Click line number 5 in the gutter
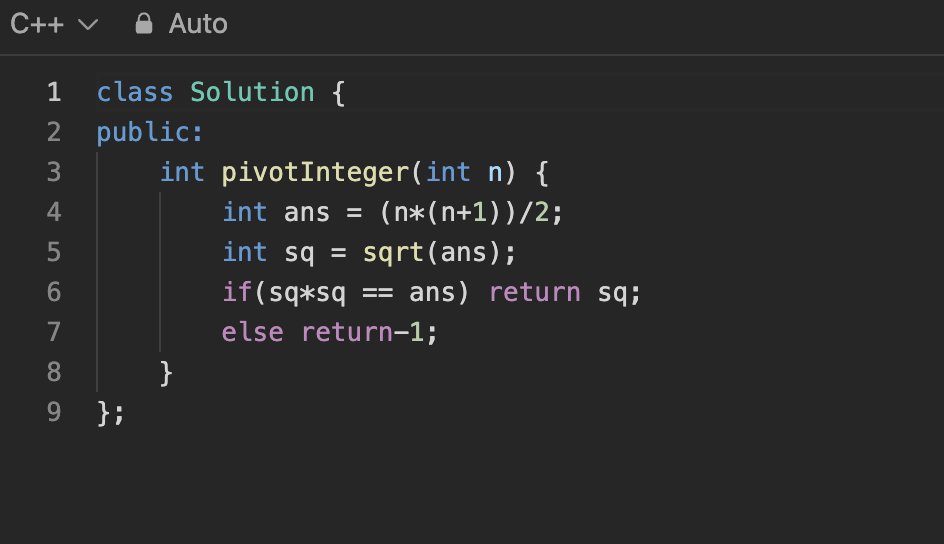 (x=54, y=252)
